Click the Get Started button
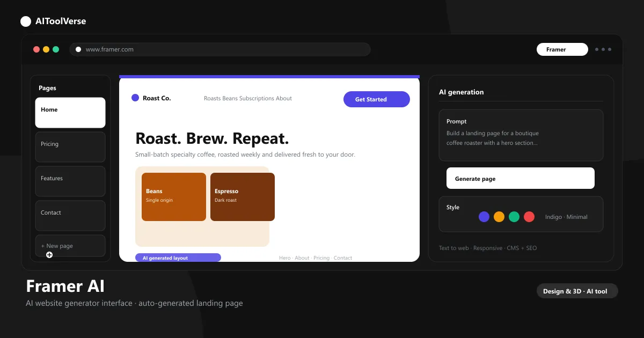Screen dimensions: 644x338 (377, 99)
